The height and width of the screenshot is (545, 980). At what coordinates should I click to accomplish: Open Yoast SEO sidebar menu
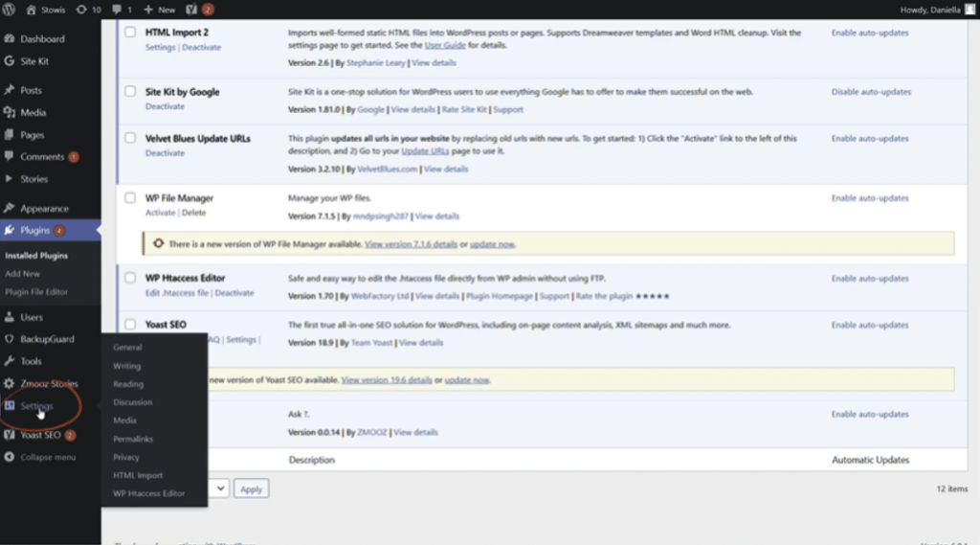click(x=40, y=435)
